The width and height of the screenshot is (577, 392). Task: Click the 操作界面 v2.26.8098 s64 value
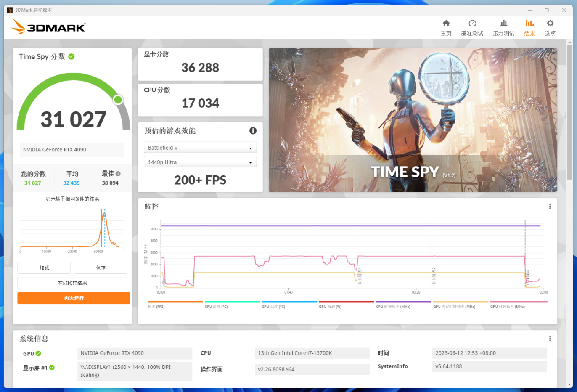point(312,369)
